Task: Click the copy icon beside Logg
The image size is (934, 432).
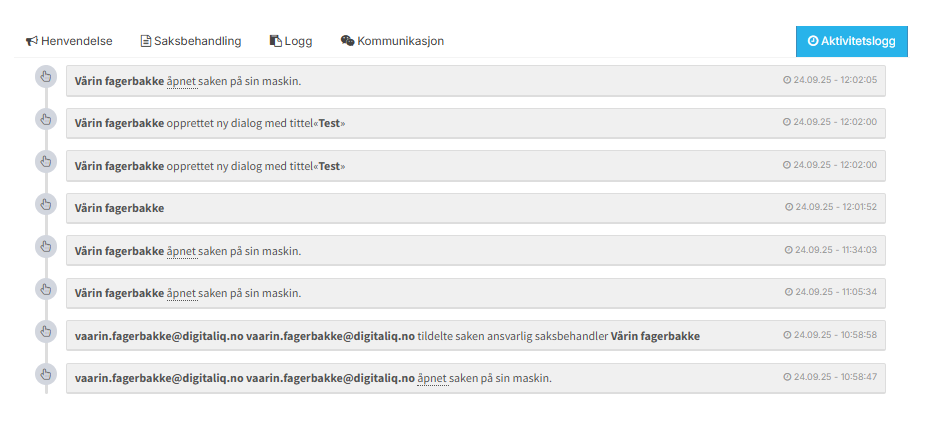Action: click(x=276, y=41)
